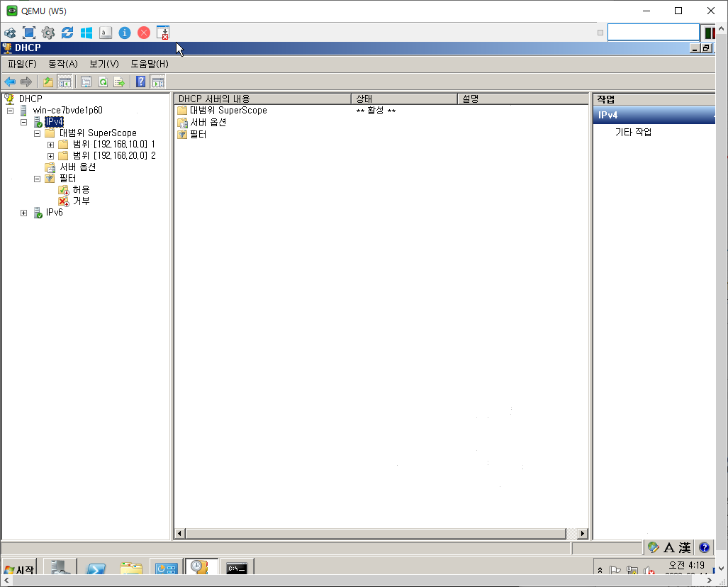Select 범위 [192.168.20.0] 2 in tree
The image size is (728, 587).
[x=114, y=155]
